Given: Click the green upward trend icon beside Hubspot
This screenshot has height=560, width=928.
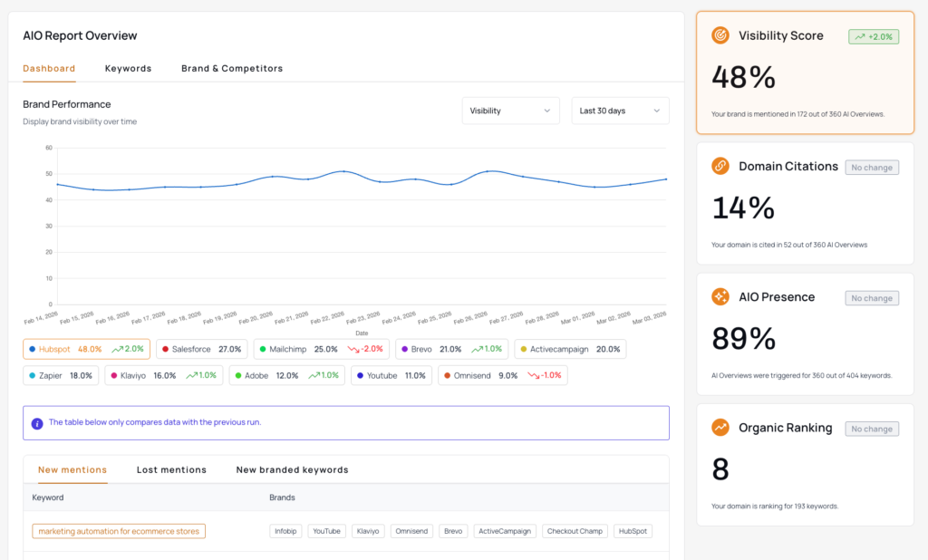Looking at the screenshot, I should coord(118,349).
